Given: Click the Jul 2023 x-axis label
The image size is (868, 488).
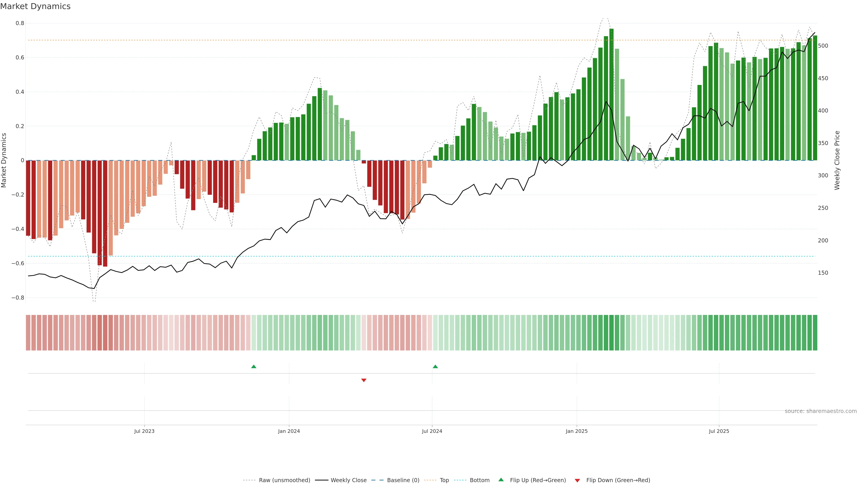Looking at the screenshot, I should (x=144, y=431).
